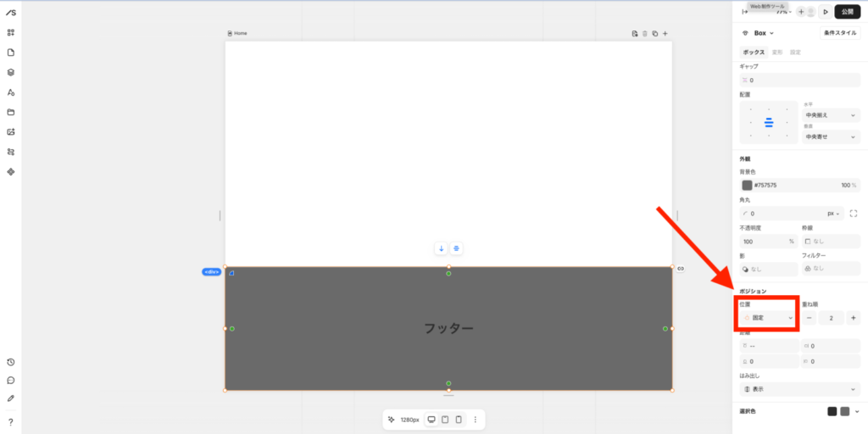Increase the 重ね順 value with plus button
Viewport: 868px width, 434px height.
click(853, 318)
